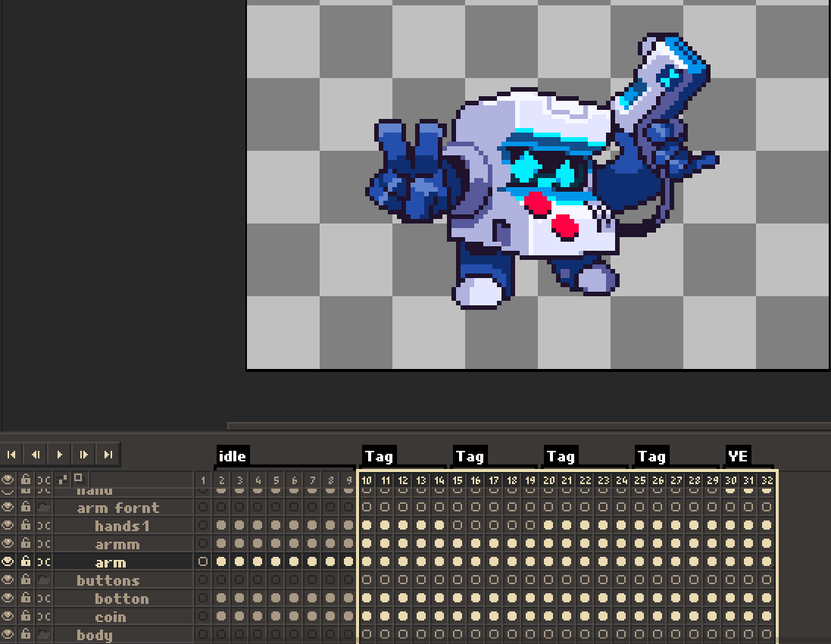
Task: Select the hands1 layer name
Action: tap(122, 526)
